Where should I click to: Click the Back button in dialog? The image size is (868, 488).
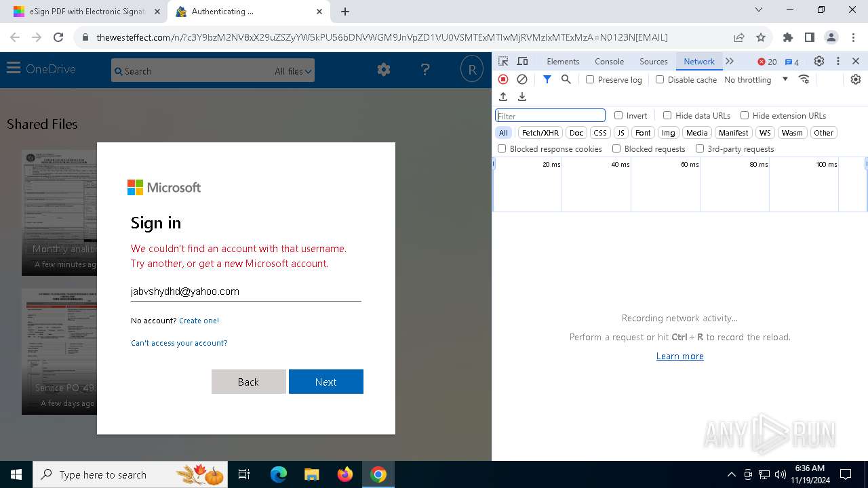pos(248,382)
